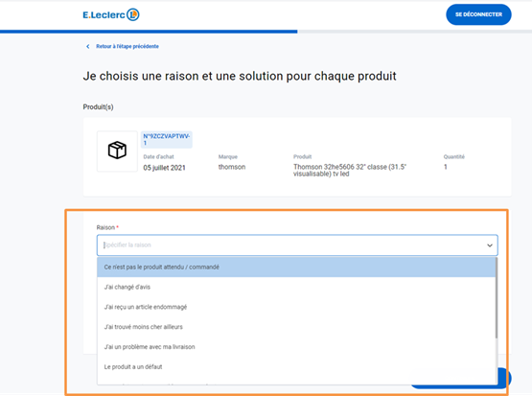Open the Retour à l'étape précédente link
Screen dimensions: 532x396
[127, 46]
